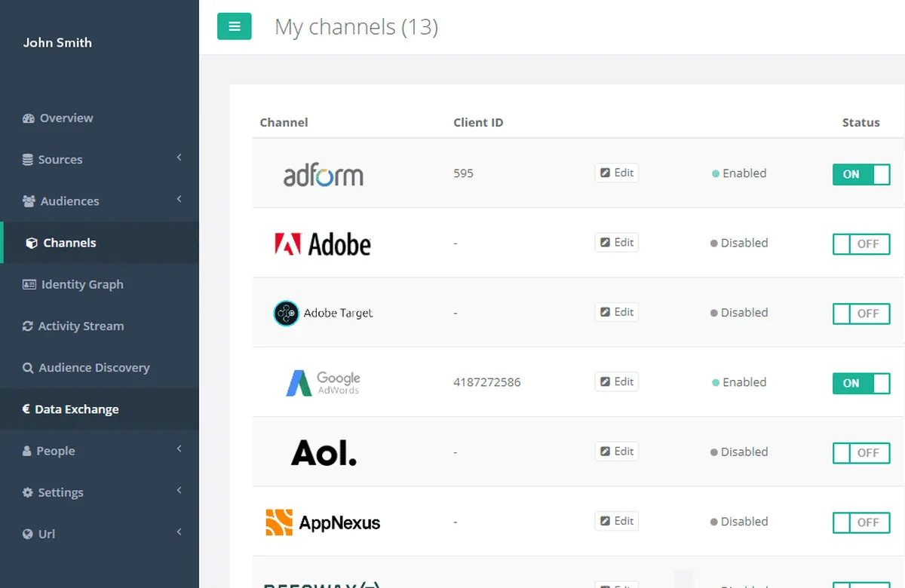Screen dimensions: 905x588
Task: Edit the adform channel
Action: (617, 173)
